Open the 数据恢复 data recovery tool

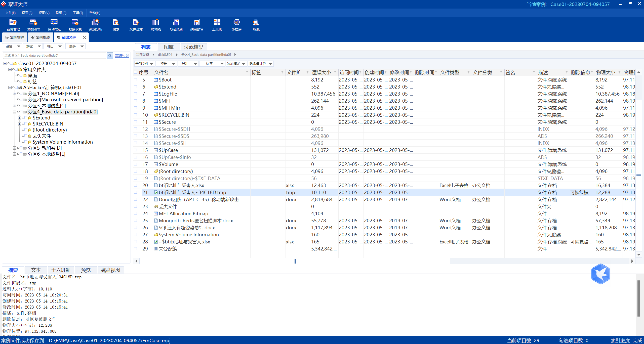pos(75,25)
